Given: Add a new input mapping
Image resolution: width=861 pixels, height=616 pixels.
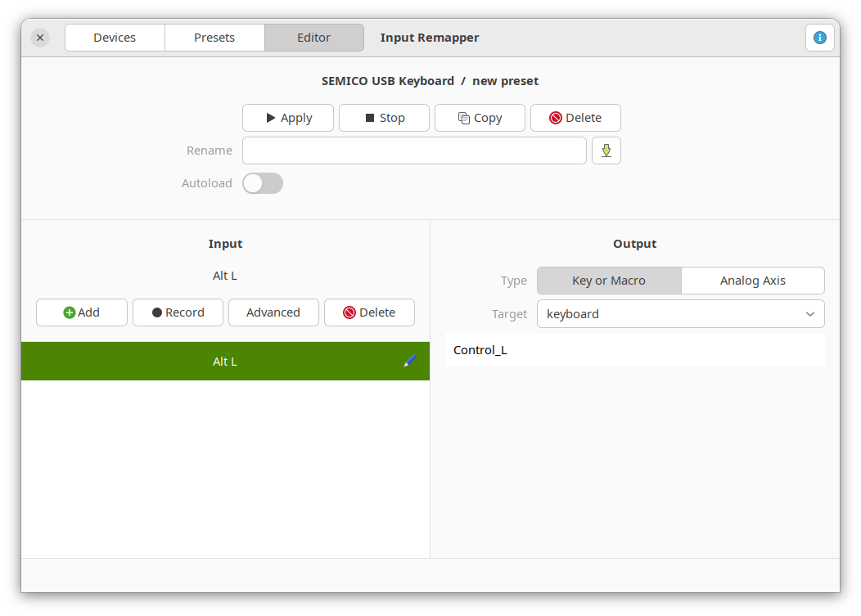Looking at the screenshot, I should (x=82, y=312).
